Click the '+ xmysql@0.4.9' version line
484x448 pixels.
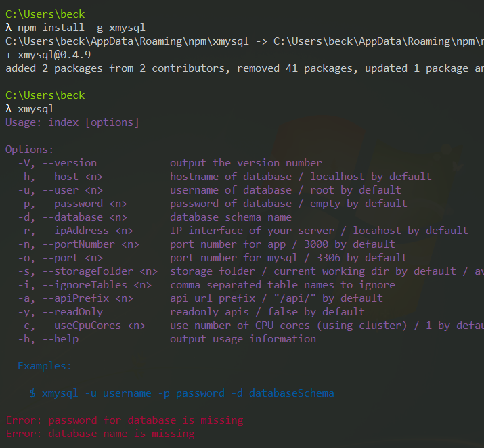48,55
